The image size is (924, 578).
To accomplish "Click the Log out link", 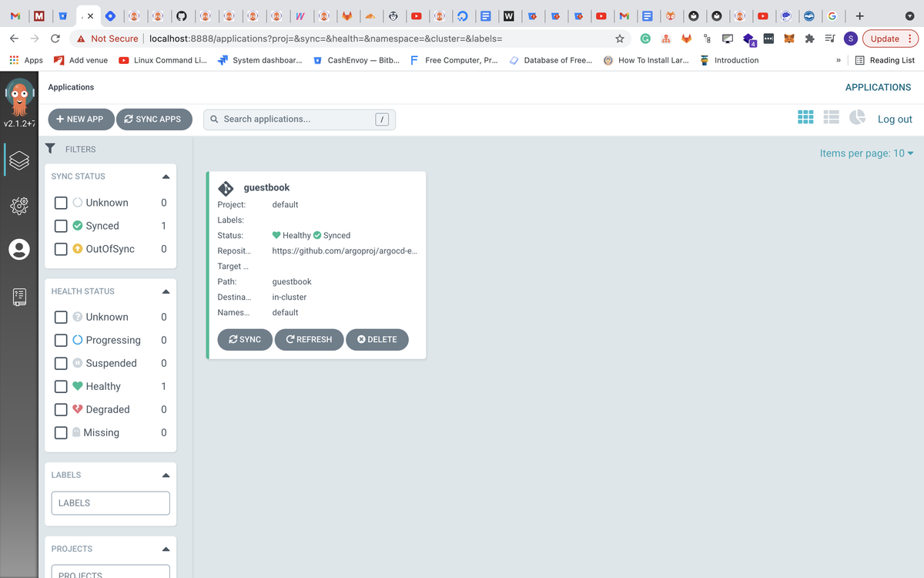I will [x=895, y=119].
